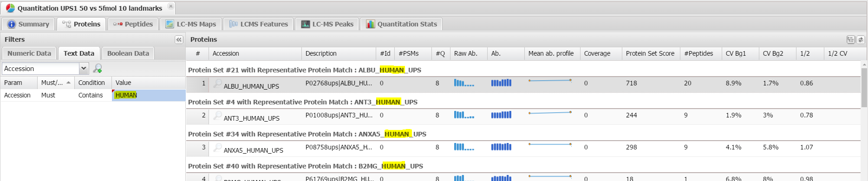This screenshot has width=868, height=181.
Task: Click abundance bar chart for ALBU_HUMAN_UPS
Action: (501, 83)
